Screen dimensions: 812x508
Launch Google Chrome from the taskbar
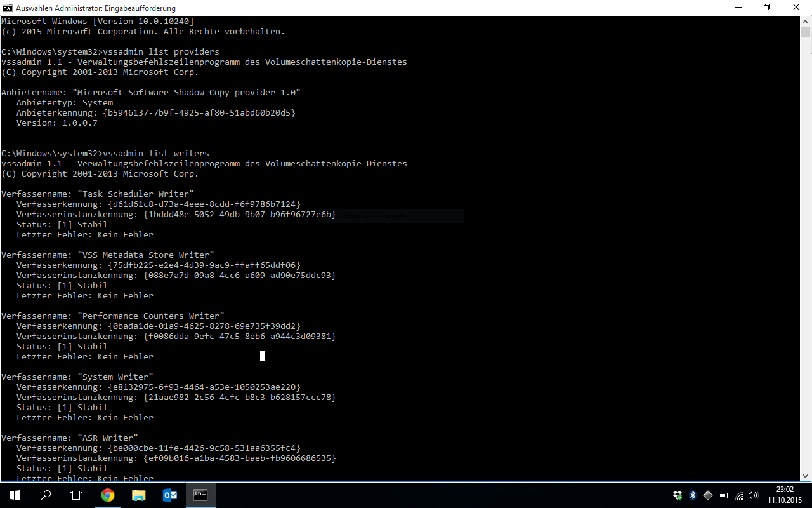click(108, 495)
